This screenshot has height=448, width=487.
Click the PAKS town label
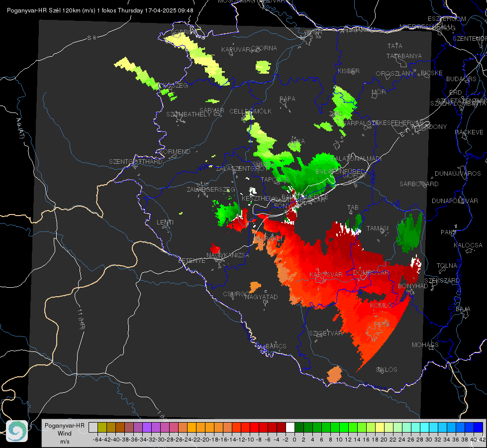(x=449, y=232)
